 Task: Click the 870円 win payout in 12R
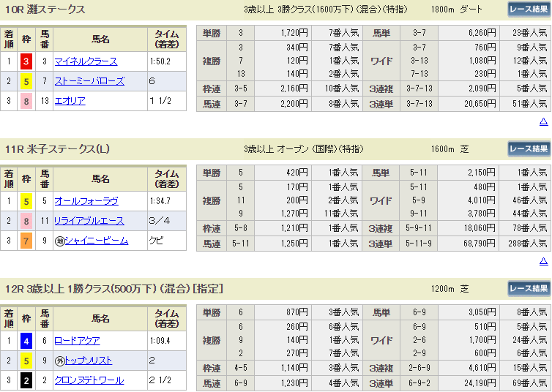[297, 312]
